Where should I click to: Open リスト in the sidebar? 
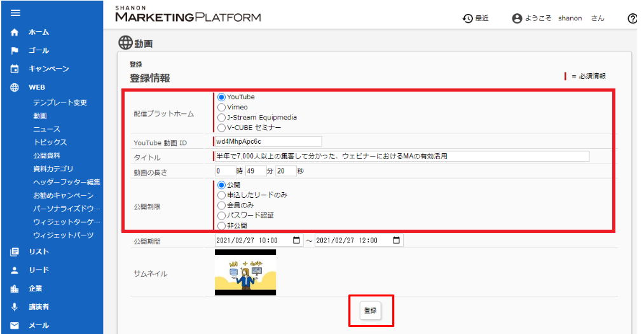[x=39, y=251]
